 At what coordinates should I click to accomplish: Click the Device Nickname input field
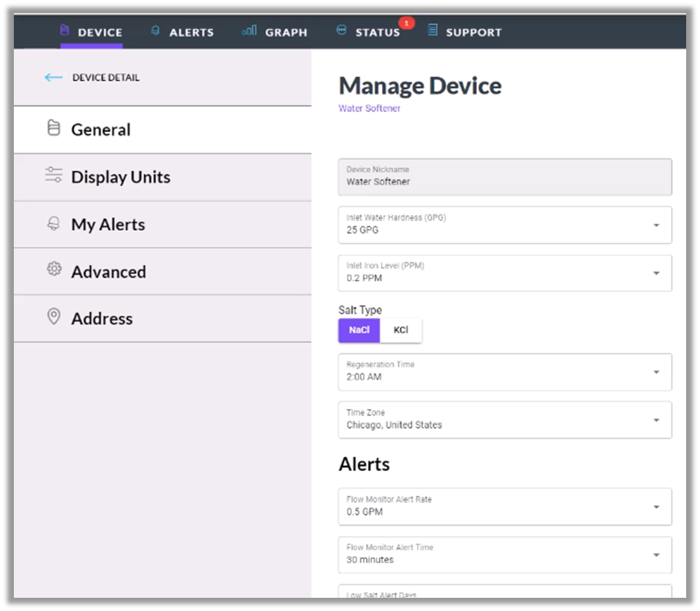tap(505, 177)
